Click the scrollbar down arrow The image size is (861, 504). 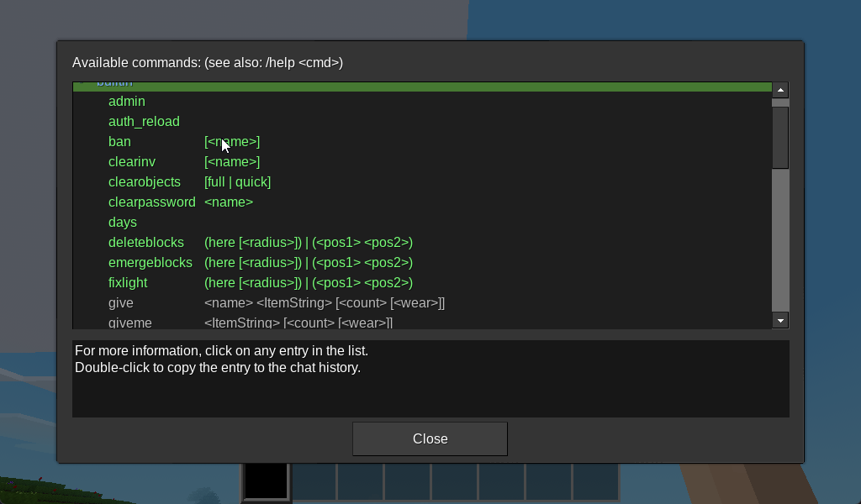click(780, 320)
